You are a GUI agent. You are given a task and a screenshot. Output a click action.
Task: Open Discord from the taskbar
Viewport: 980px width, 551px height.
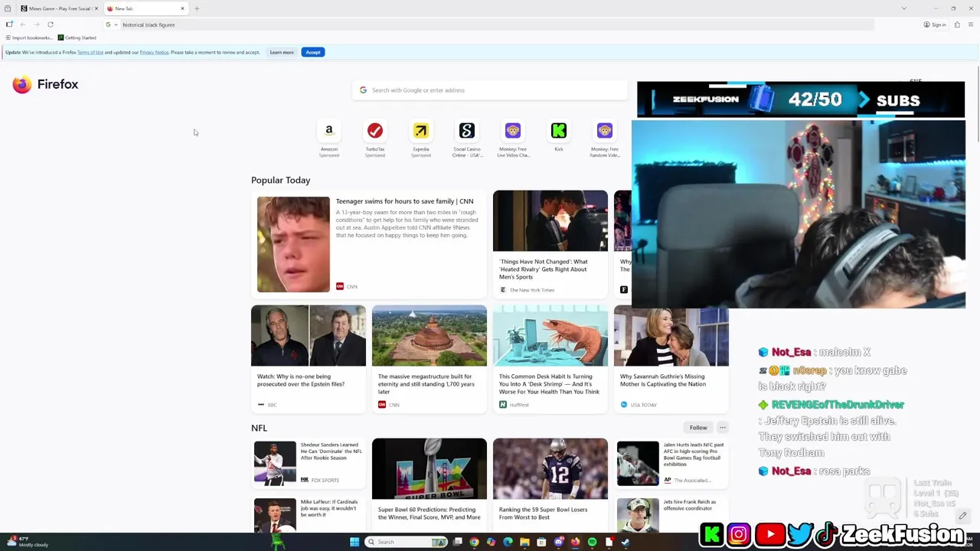(x=558, y=542)
